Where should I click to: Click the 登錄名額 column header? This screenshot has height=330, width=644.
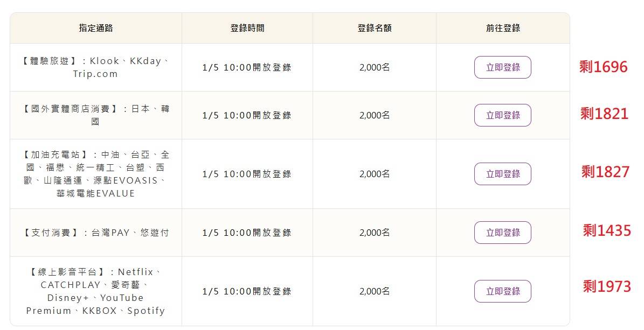tap(374, 28)
